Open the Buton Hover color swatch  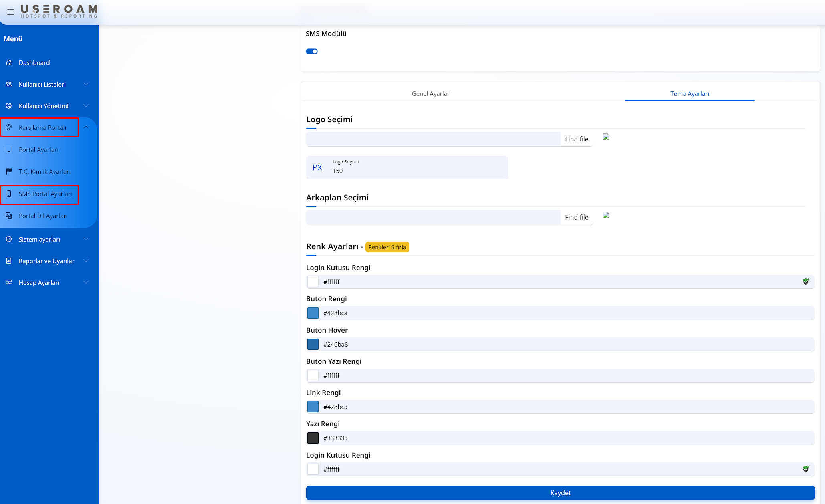coord(313,344)
